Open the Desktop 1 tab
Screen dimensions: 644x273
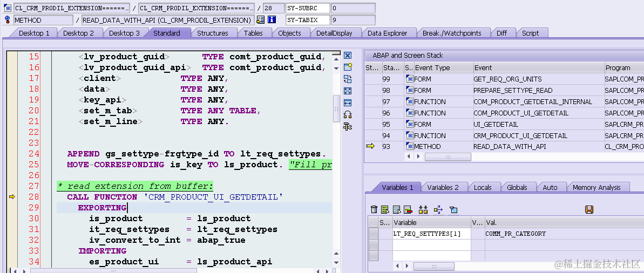34,33
